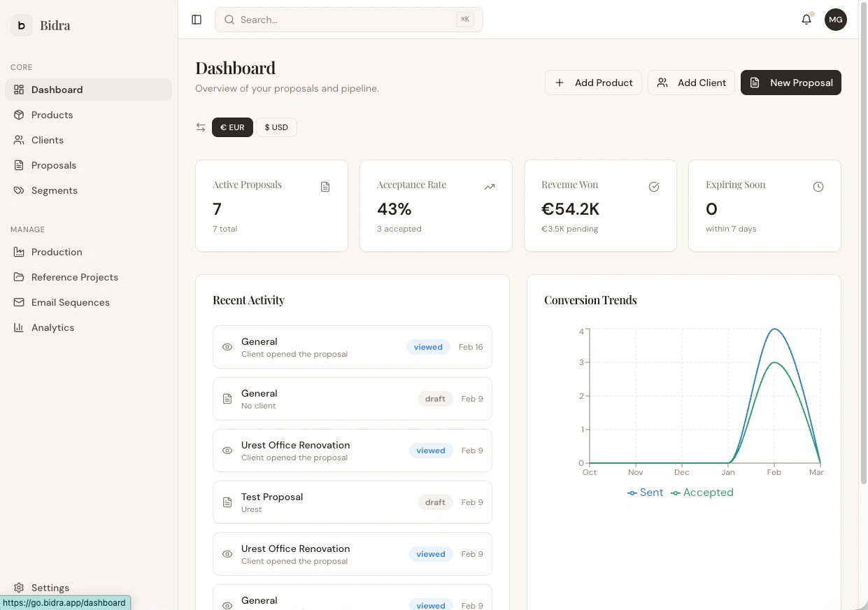Screen dimensions: 868x610
Task: Click the Active Proposals document icon
Action: pyautogui.click(x=325, y=187)
